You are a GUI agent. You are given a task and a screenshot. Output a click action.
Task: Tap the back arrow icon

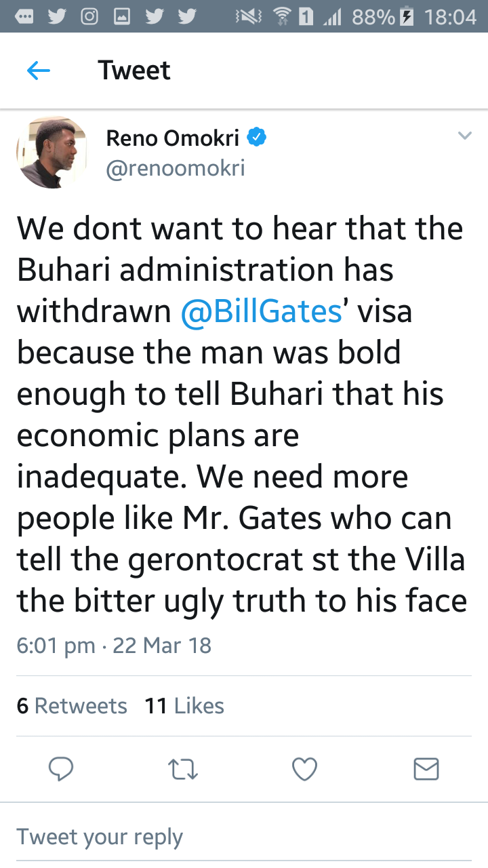click(x=39, y=71)
